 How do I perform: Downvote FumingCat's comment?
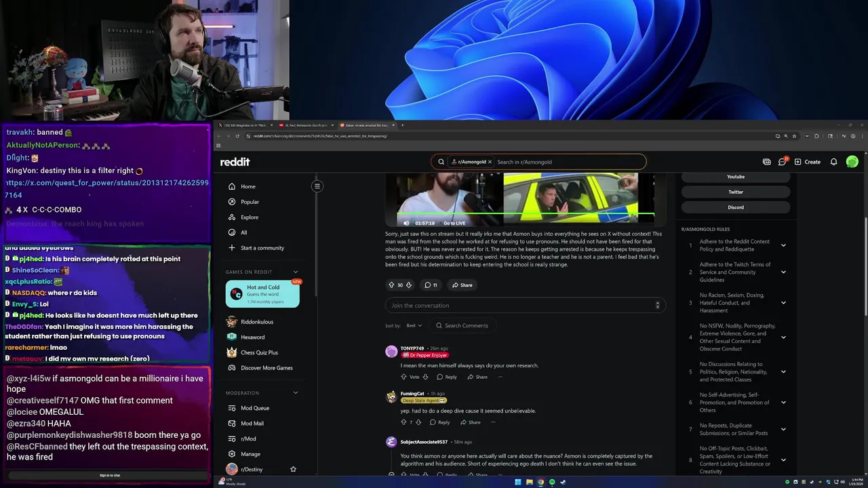coord(418,422)
